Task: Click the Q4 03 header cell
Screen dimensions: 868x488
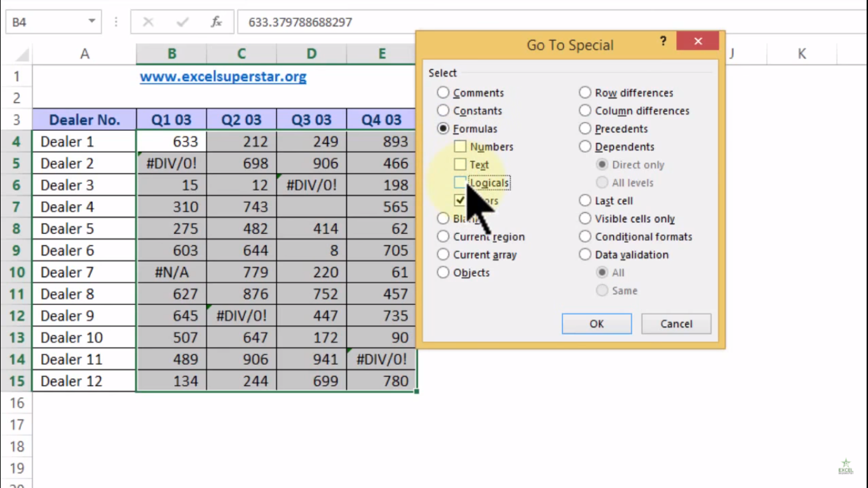Action: [382, 119]
